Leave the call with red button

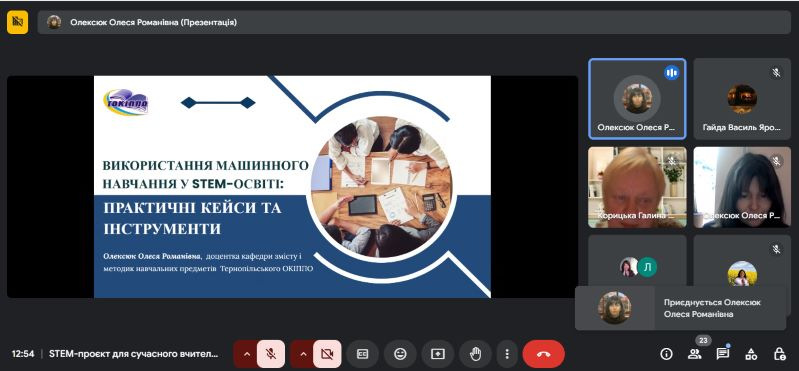[543, 354]
